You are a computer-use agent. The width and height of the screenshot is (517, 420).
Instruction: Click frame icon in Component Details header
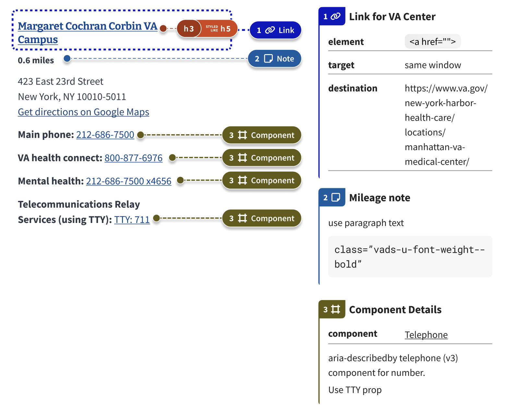click(336, 309)
